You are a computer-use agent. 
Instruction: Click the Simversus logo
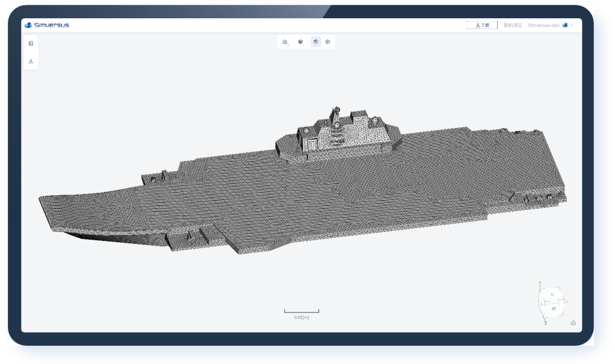pos(47,25)
